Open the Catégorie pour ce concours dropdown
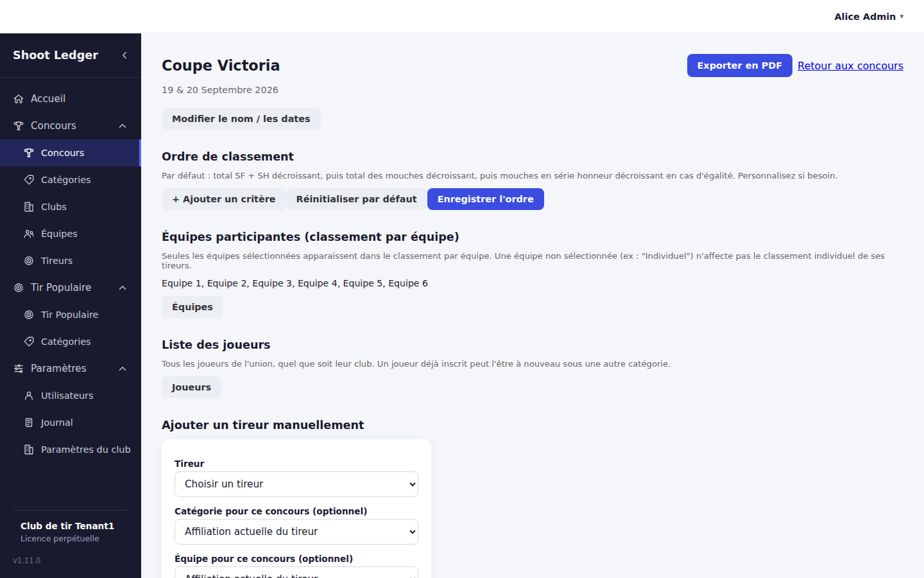This screenshot has height=578, width=924. click(x=296, y=532)
